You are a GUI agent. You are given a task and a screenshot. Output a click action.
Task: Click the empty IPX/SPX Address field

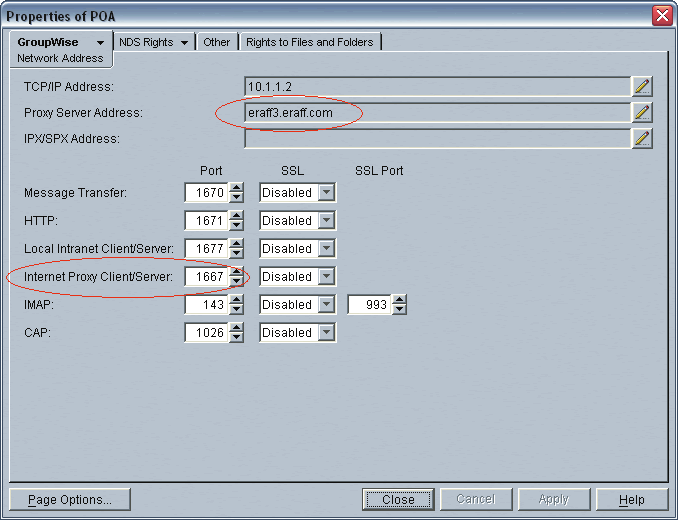tap(437, 138)
